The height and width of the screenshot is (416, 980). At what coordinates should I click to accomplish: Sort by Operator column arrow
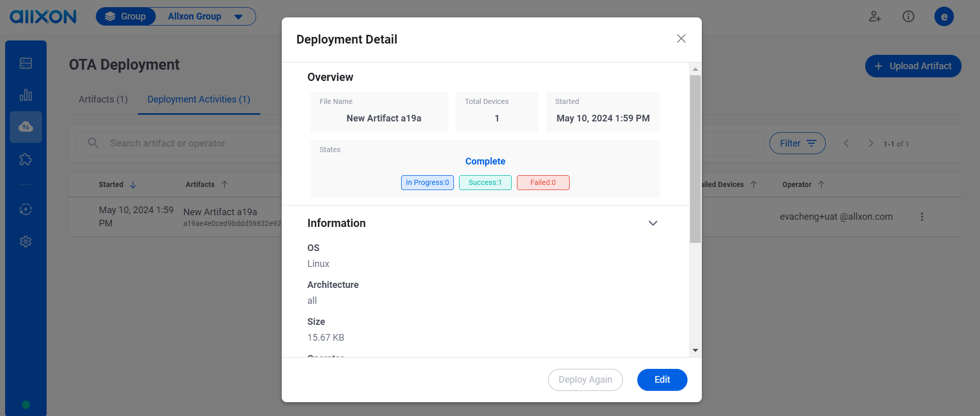tap(821, 184)
